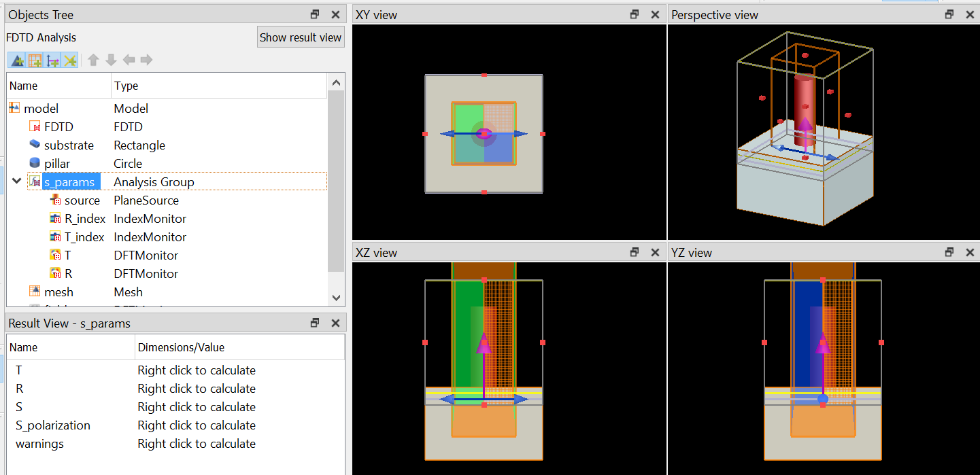Click the substrate rectangle icon

tap(35, 145)
